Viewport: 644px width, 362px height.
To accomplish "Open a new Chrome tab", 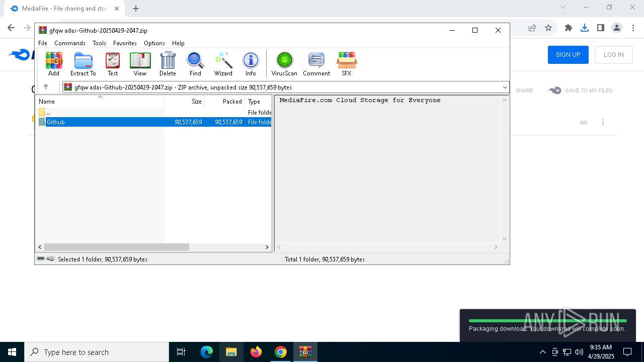I will (x=136, y=9).
